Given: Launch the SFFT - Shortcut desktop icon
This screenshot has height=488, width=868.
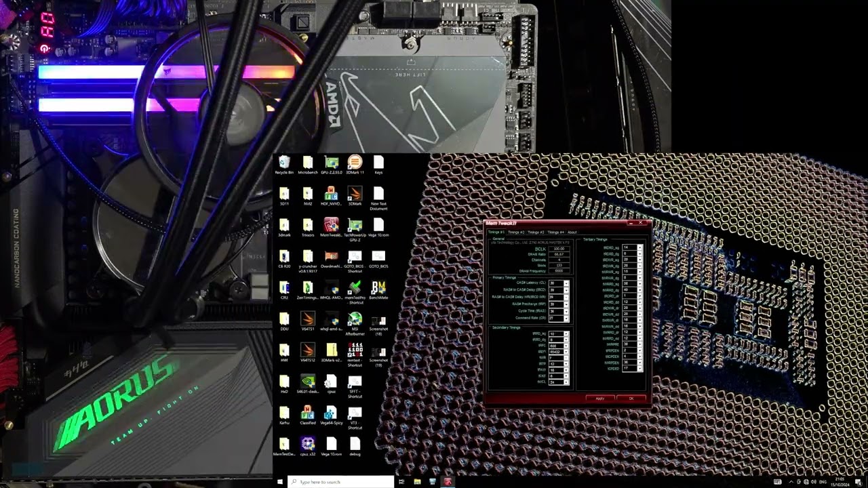Looking at the screenshot, I should pyautogui.click(x=355, y=386).
